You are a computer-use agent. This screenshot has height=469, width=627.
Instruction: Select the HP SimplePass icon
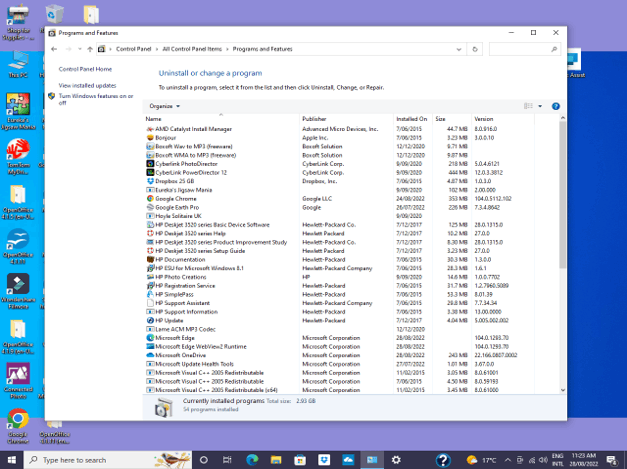(150, 294)
